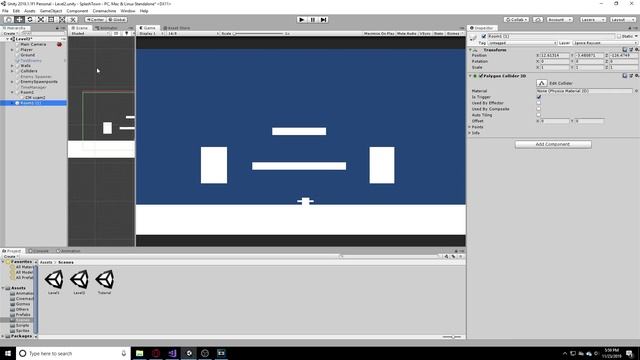This screenshot has height=360, width=640.
Task: Open the Tutorial scene asset
Action: (x=104, y=282)
